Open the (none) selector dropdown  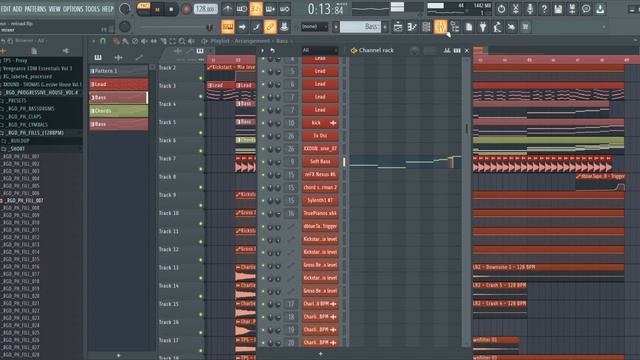pos(314,27)
